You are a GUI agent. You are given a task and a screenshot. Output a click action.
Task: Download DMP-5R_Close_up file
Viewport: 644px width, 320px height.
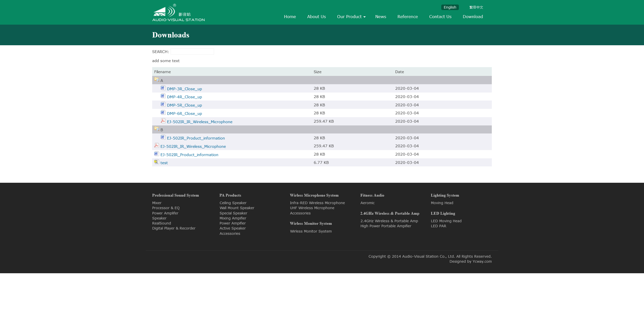tap(184, 105)
